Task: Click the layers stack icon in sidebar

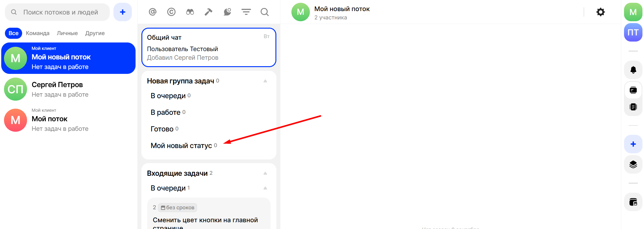Action: coord(633,164)
